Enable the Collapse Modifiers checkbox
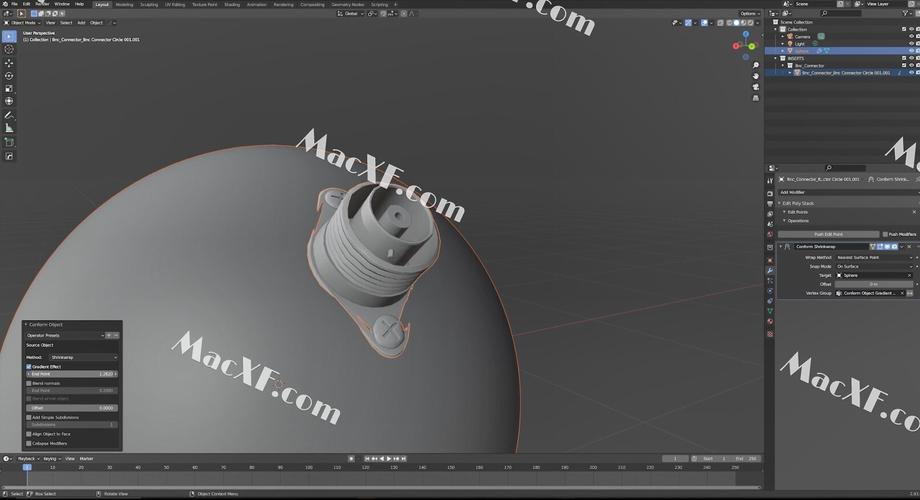Screen dimensions: 920x500 (x=29, y=444)
